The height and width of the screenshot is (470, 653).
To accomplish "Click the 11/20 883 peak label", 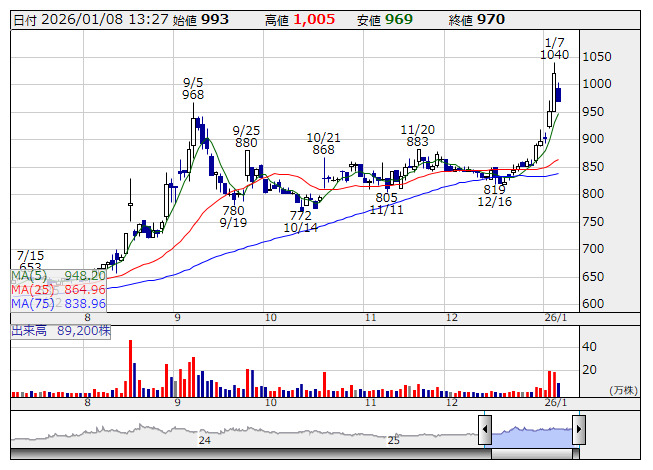I will [417, 136].
